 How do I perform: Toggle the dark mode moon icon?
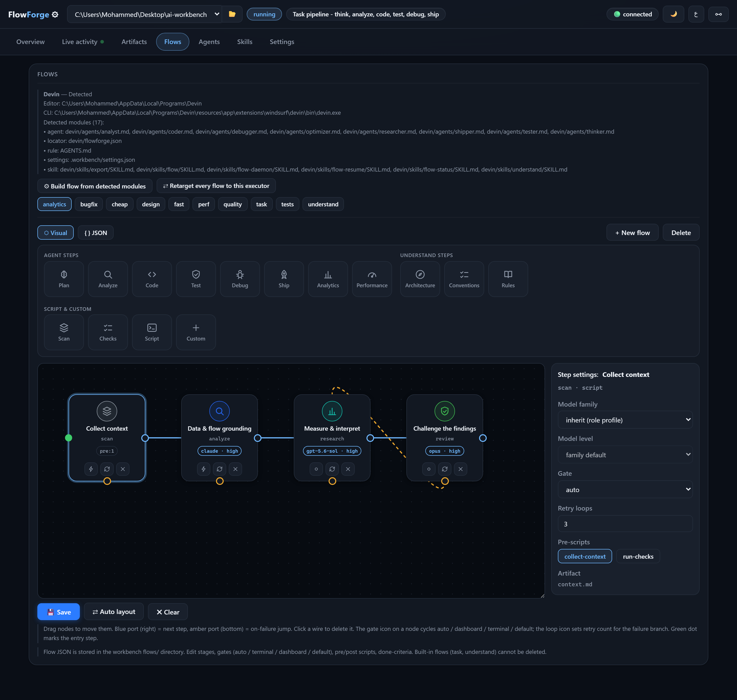(673, 14)
